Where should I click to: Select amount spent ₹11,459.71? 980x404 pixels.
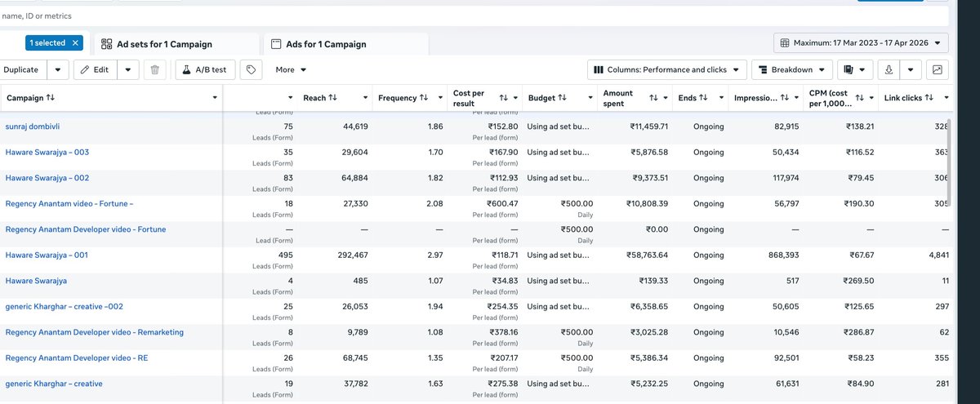click(x=648, y=127)
